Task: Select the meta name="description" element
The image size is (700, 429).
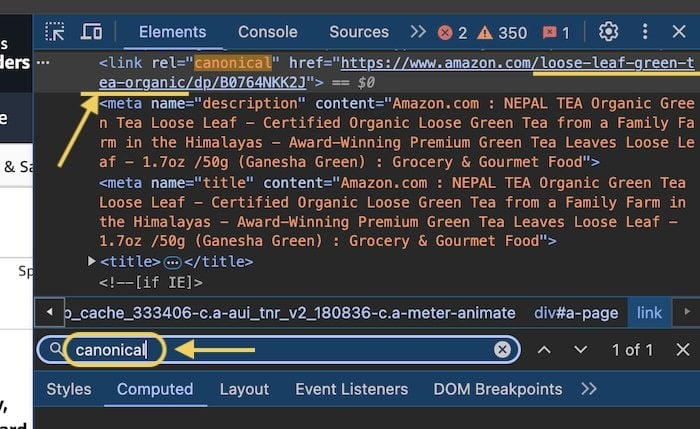Action: click(x=396, y=133)
